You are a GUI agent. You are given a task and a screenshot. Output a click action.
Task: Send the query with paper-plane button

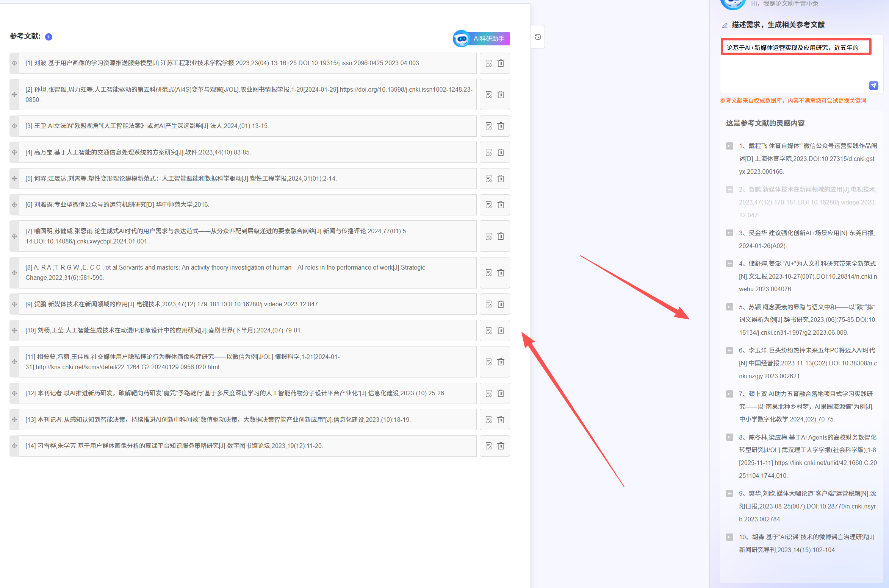[x=873, y=86]
